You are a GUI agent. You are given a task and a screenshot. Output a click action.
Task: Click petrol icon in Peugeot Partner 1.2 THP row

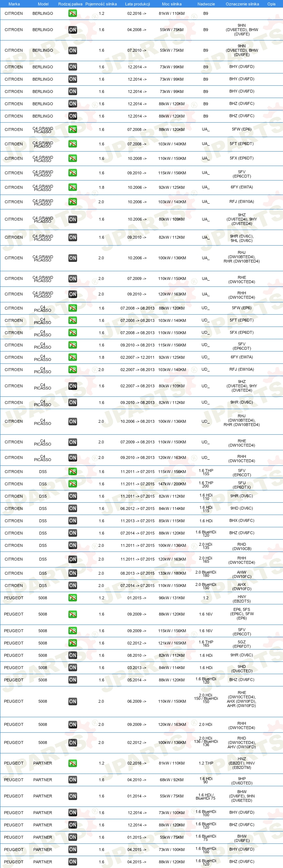73,763
